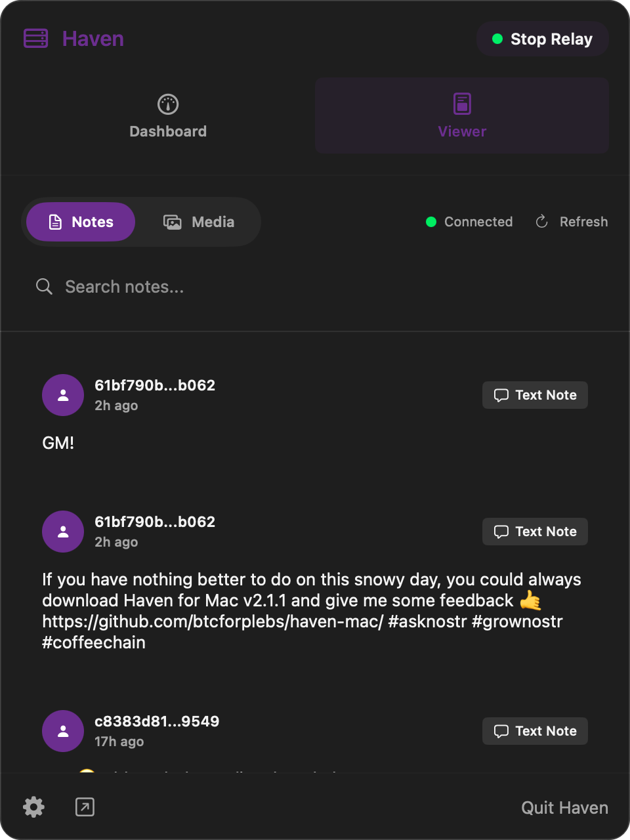Click the external link arrow icon
This screenshot has width=630, height=840.
tap(84, 807)
